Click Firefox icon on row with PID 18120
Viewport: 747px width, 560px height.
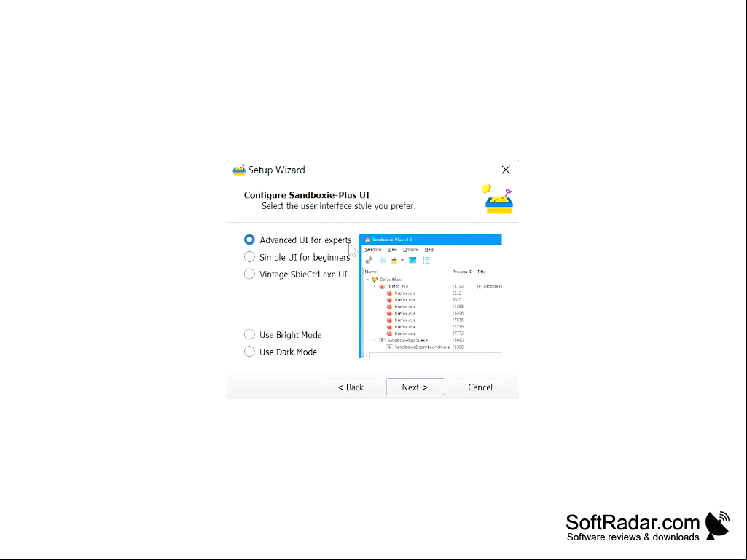pyautogui.click(x=382, y=286)
